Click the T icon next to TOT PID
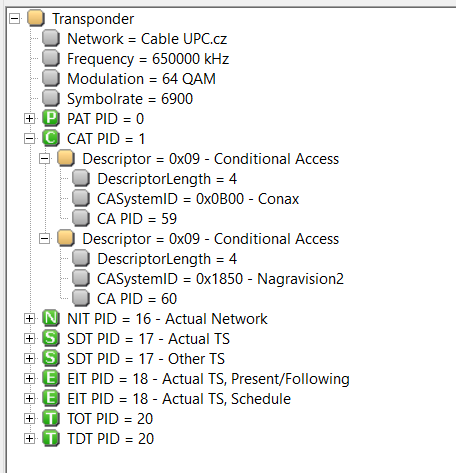Viewport: 456px width, 473px height. (x=51, y=419)
